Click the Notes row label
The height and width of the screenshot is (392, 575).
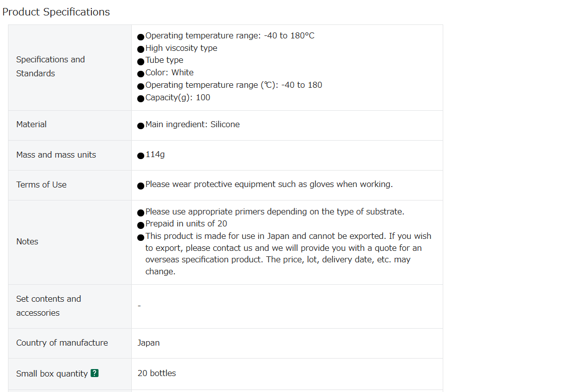coord(27,242)
